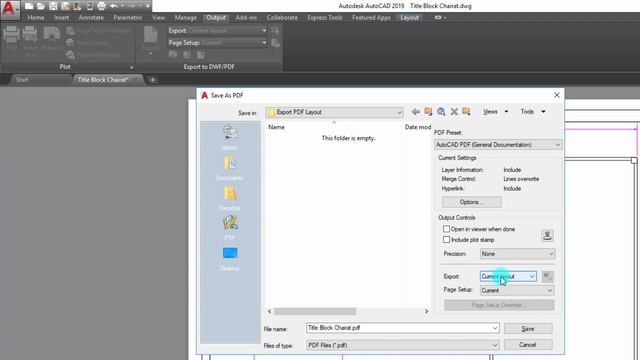This screenshot has height=360, width=640.
Task: Open the Save in folder dropdown
Action: pos(334,112)
